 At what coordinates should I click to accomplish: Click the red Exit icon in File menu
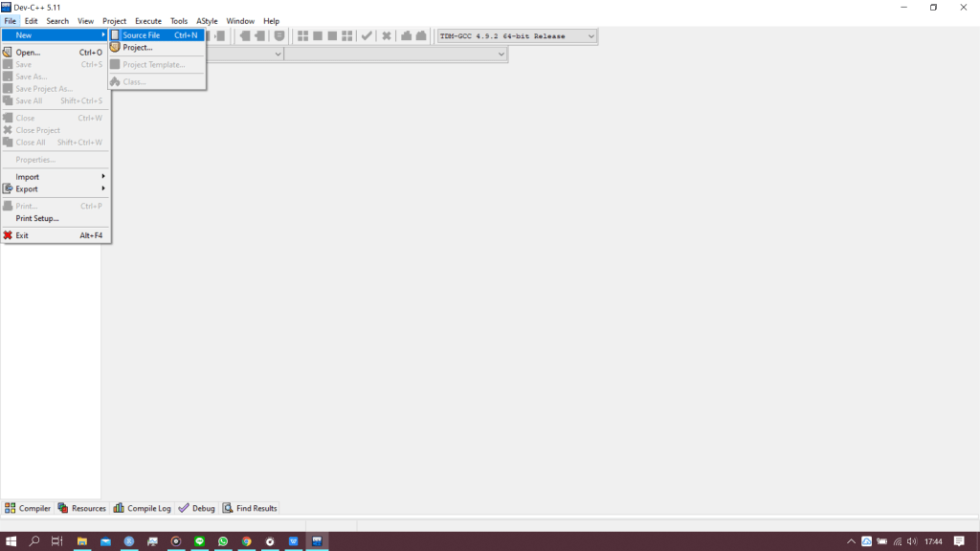(8, 235)
